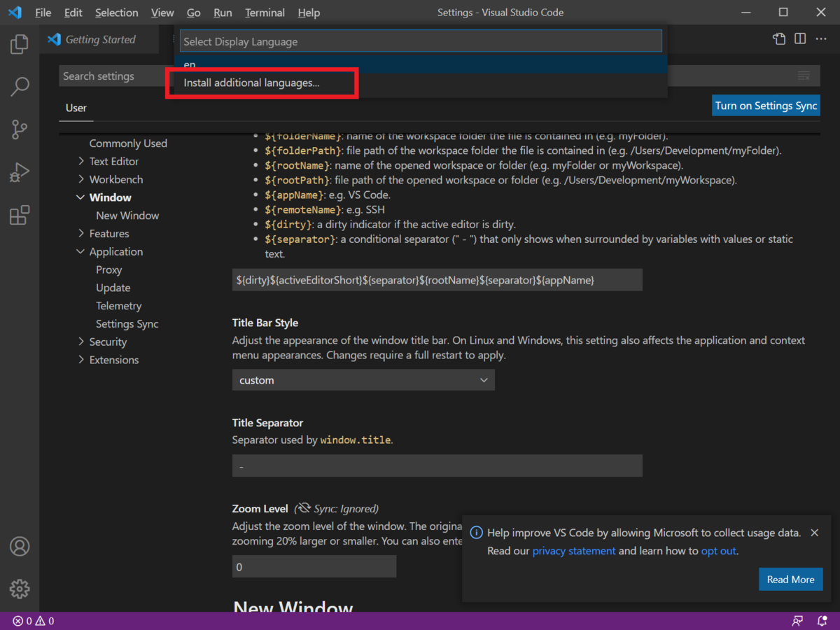Open notifications bell in status bar

point(822,621)
